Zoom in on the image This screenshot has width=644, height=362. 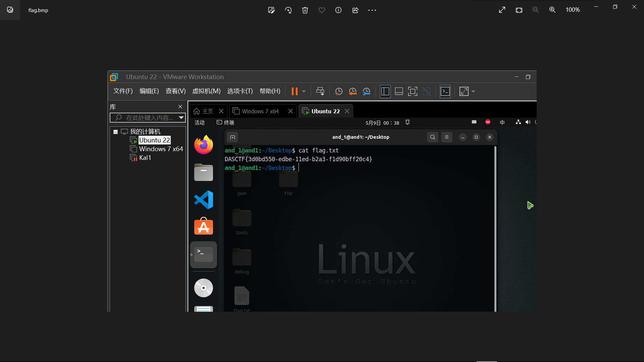(x=552, y=10)
